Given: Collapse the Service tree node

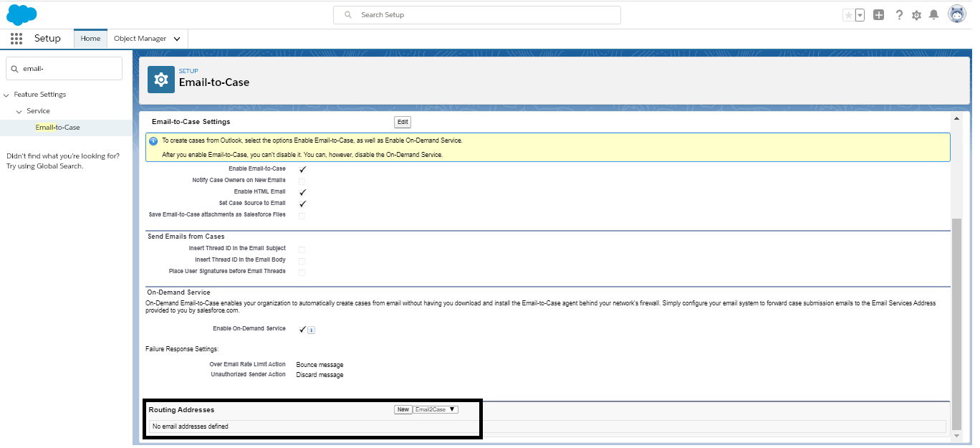Looking at the screenshot, I should pos(19,111).
